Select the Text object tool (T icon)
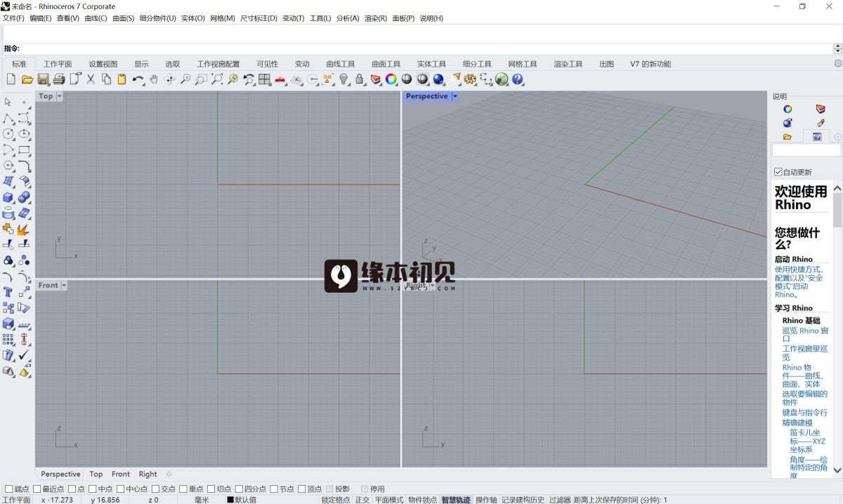Image resolution: width=843 pixels, height=504 pixels. [x=8, y=292]
